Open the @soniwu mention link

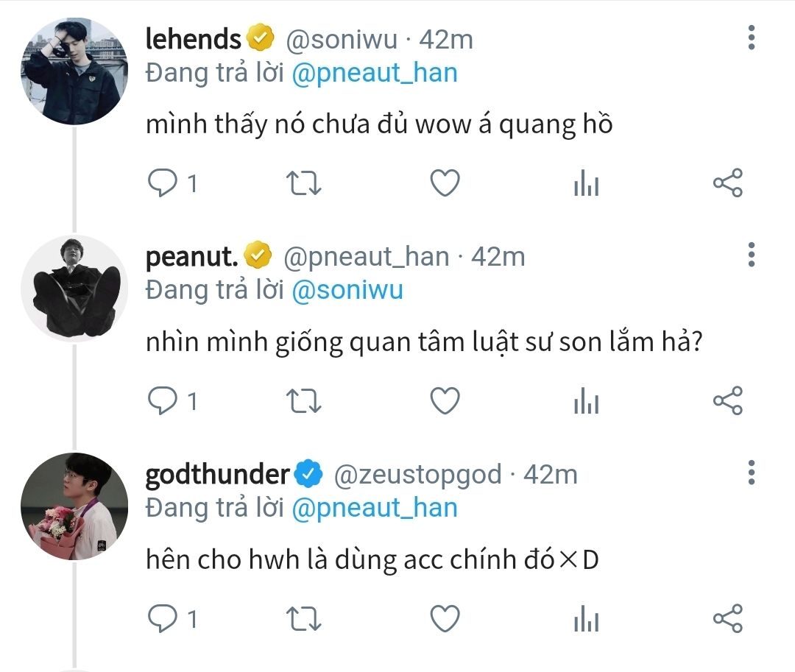click(347, 291)
